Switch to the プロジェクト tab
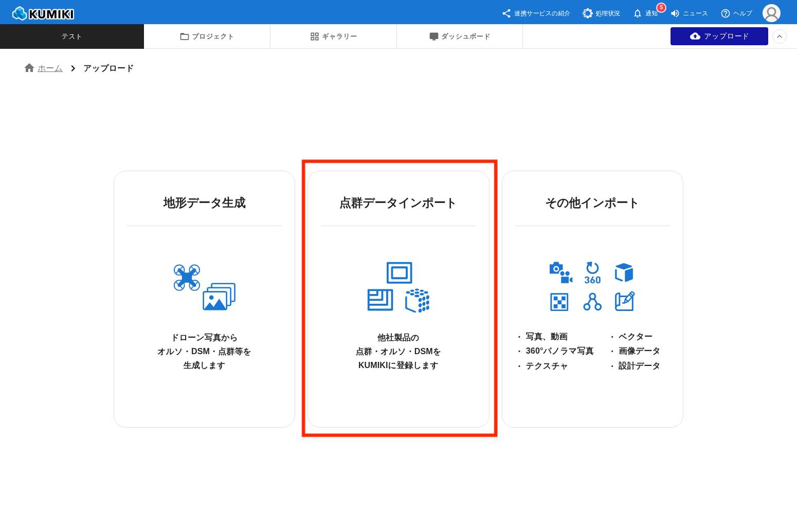Screen dimensions: 797x532 pyautogui.click(x=207, y=36)
